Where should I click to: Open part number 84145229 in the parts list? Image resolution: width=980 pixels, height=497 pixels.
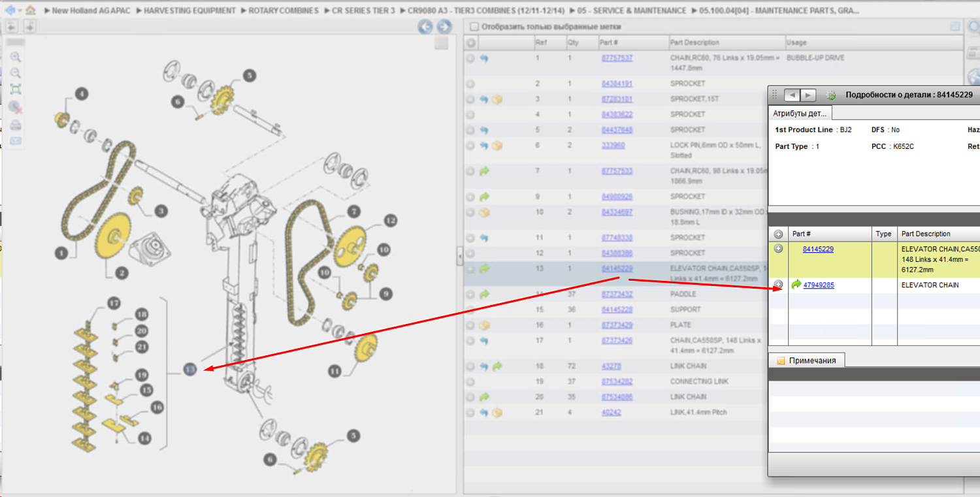point(617,268)
